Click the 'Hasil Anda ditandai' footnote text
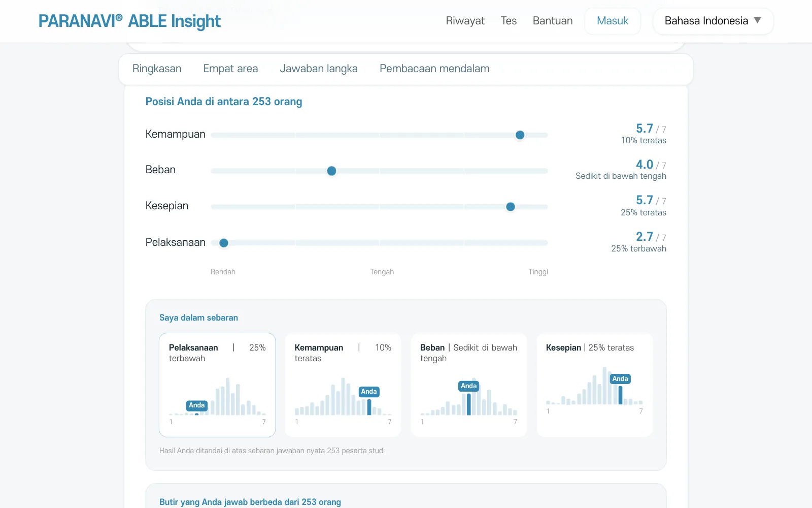The height and width of the screenshot is (508, 812). pyautogui.click(x=272, y=451)
